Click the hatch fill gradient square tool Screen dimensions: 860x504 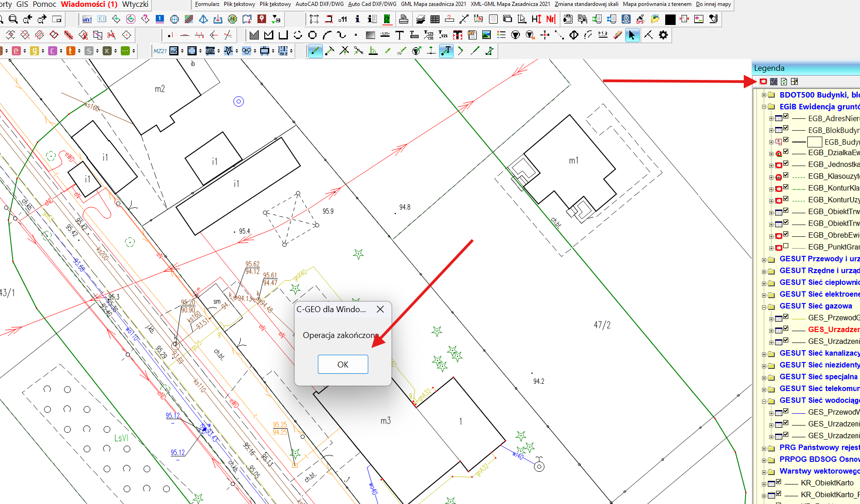click(370, 35)
